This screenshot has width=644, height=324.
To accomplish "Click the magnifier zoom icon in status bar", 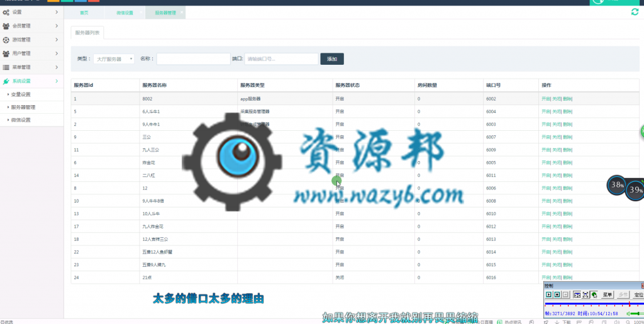I will [628, 322].
